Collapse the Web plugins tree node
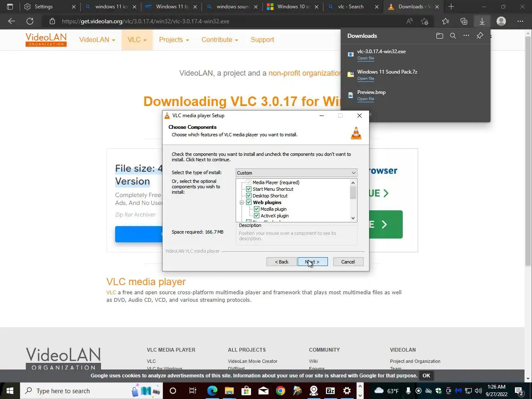532x399 pixels. click(x=241, y=202)
